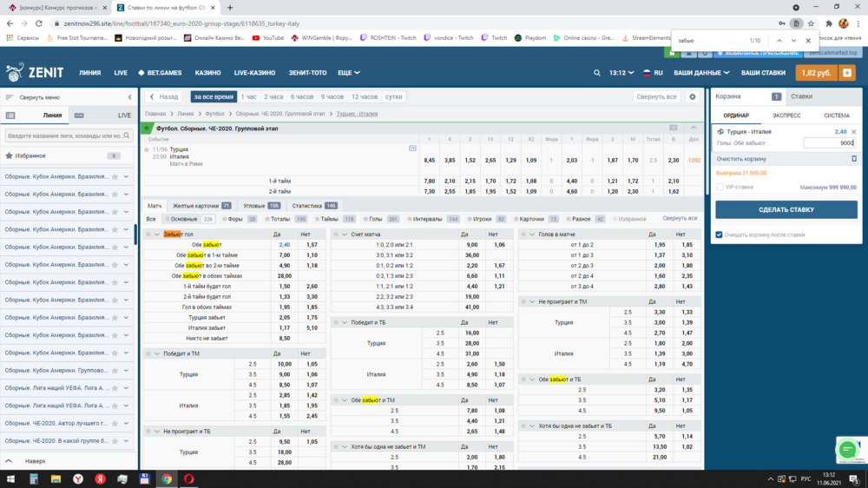Screen dimensions: 868x488
Task: Remove Турция - Италия bet with X icon
Action: [854, 132]
